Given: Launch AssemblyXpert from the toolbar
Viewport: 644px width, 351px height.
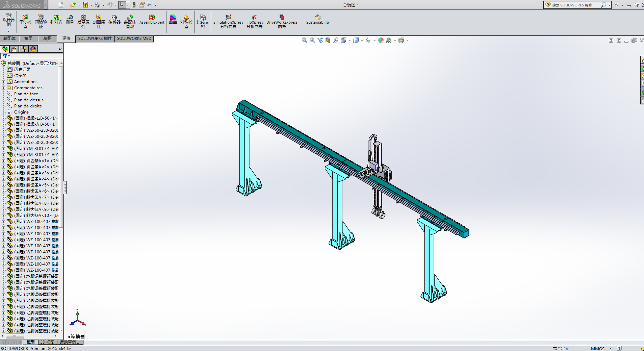Looking at the screenshot, I should tap(152, 20).
